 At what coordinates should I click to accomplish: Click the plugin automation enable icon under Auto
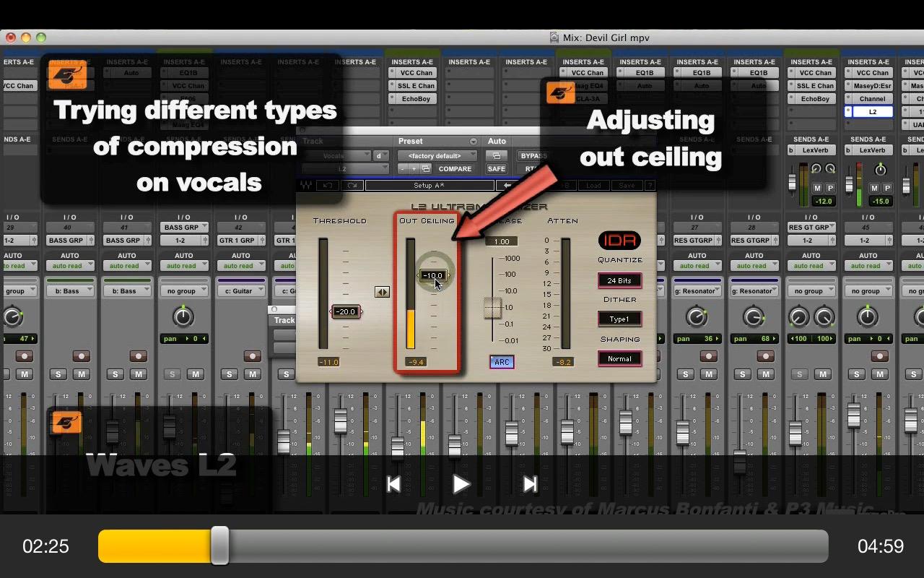pyautogui.click(x=496, y=155)
